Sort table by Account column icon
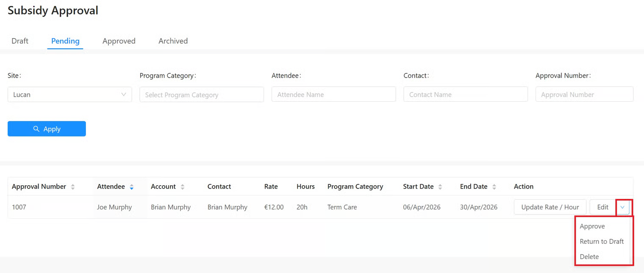Viewport: 644px width, 273px height. [x=183, y=187]
